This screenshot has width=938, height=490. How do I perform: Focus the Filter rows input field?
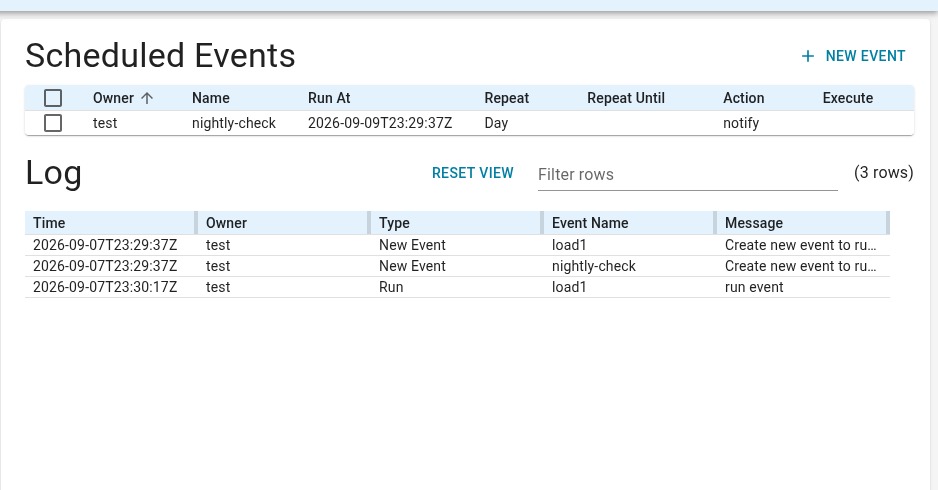tap(687, 175)
